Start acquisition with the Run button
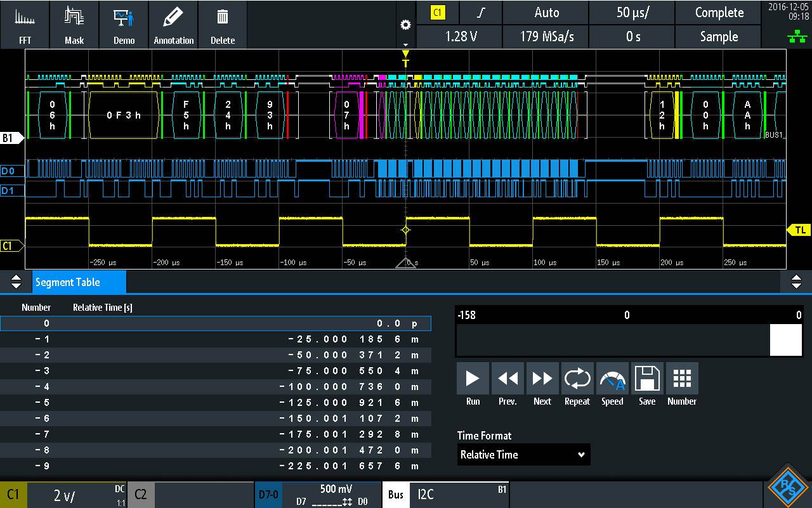Image resolution: width=812 pixels, height=508 pixels. (472, 379)
